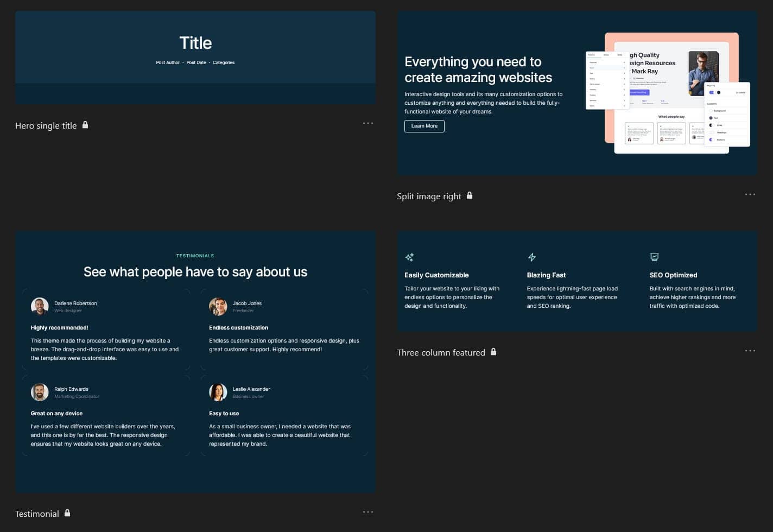Click the 'Easy to use' testimonial title
Screen dimensions: 773x532
224,413
